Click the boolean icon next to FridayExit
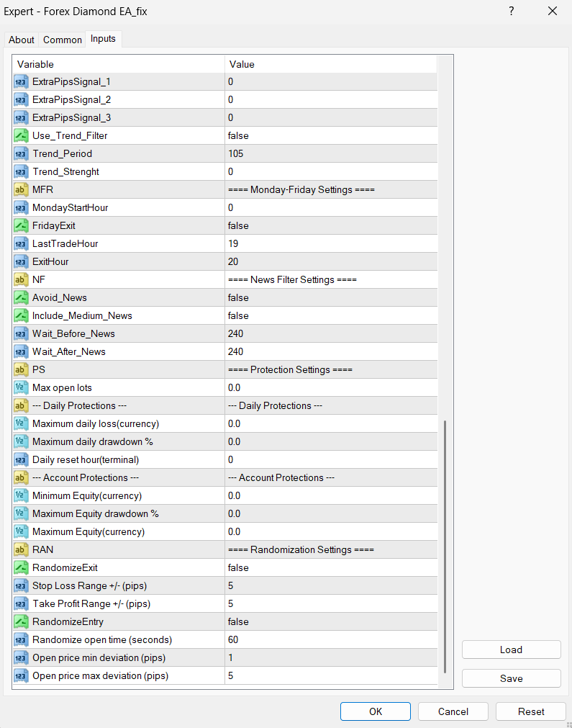 pyautogui.click(x=21, y=226)
